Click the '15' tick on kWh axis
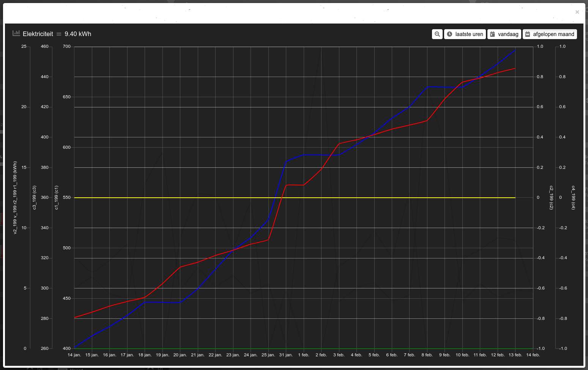 click(x=24, y=168)
